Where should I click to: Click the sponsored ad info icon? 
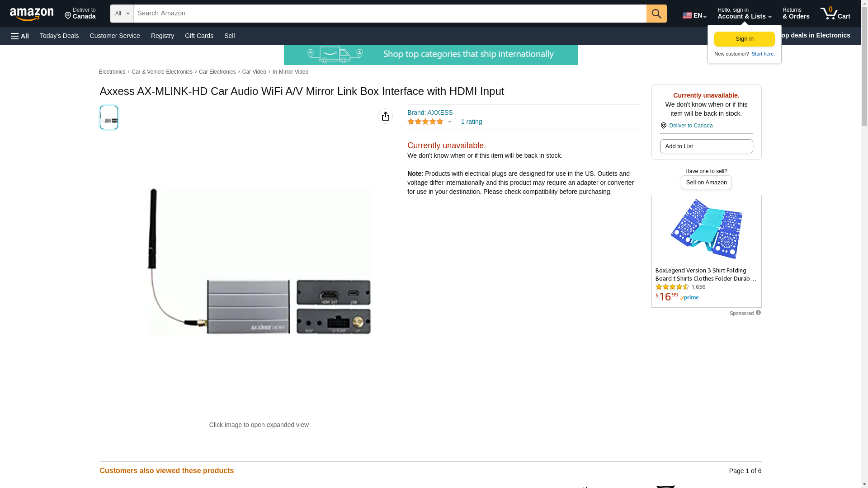click(x=758, y=313)
